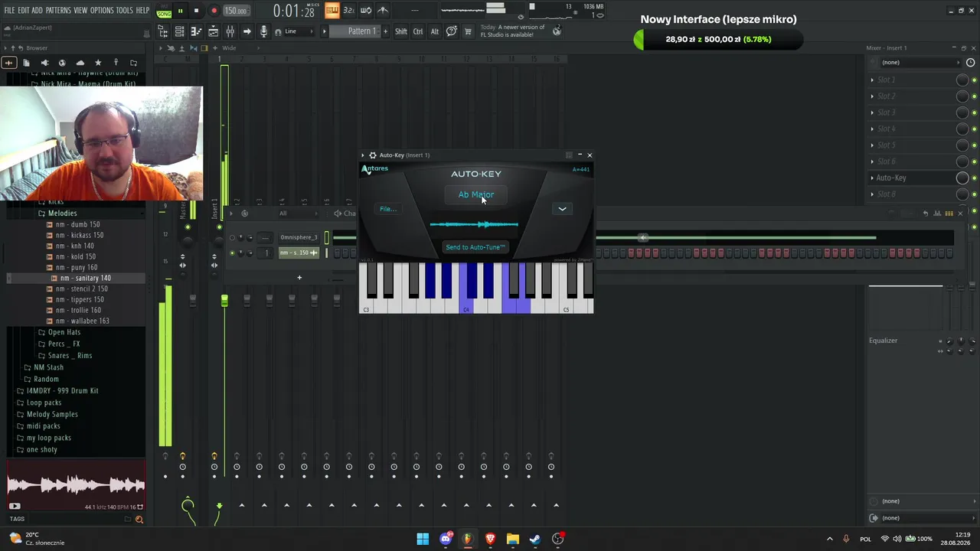The width and height of the screenshot is (980, 551).
Task: Open the Slot 3 plugin menu
Action: [x=872, y=112]
